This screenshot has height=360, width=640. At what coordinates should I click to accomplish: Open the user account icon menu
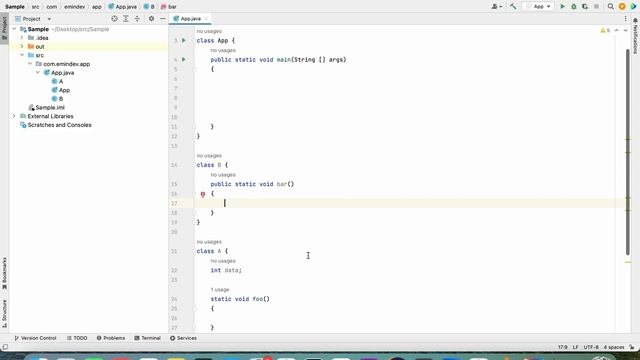[x=496, y=7]
